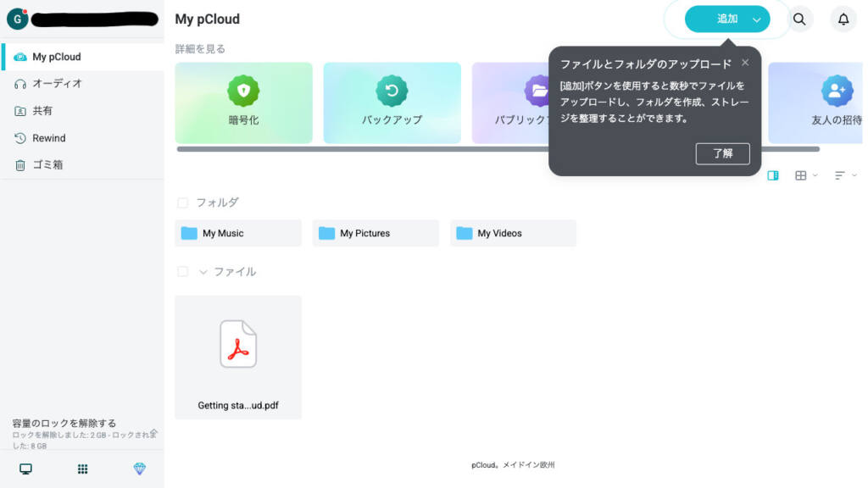Click the pCloud。メイドイン欧州 footer text
Viewport: 868px width, 488px height.
coord(513,465)
